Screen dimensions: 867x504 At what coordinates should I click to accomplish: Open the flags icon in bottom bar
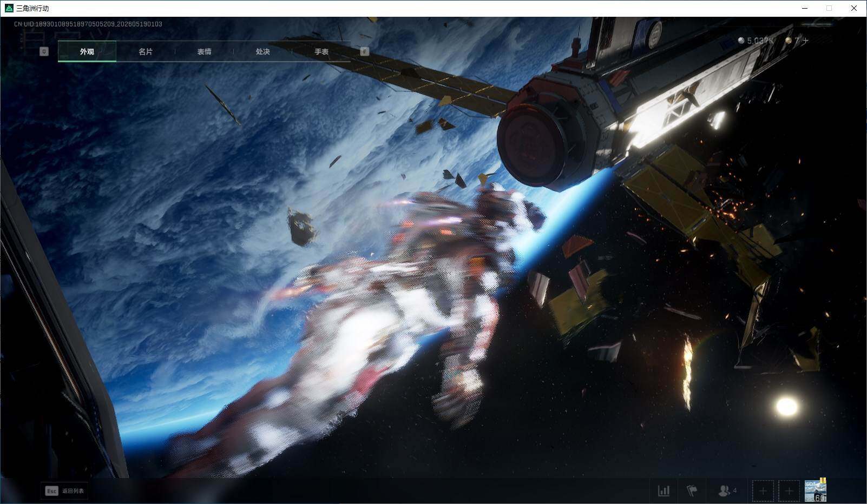(x=692, y=491)
